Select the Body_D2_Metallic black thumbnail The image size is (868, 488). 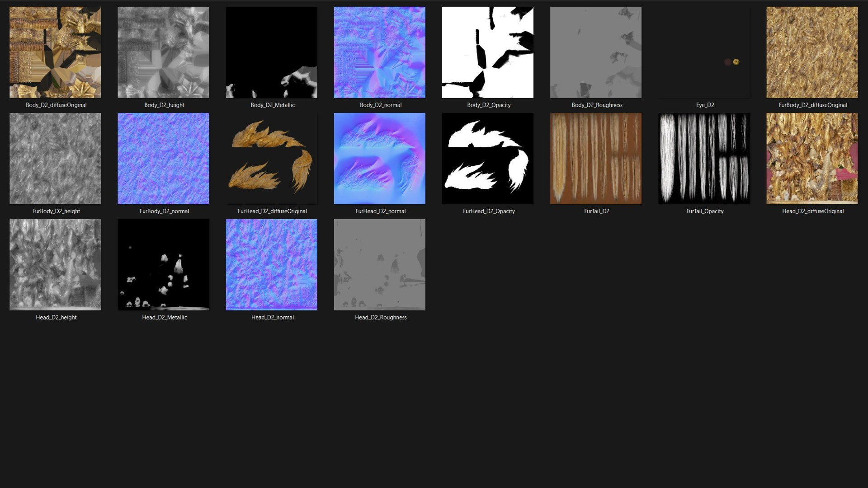(271, 52)
